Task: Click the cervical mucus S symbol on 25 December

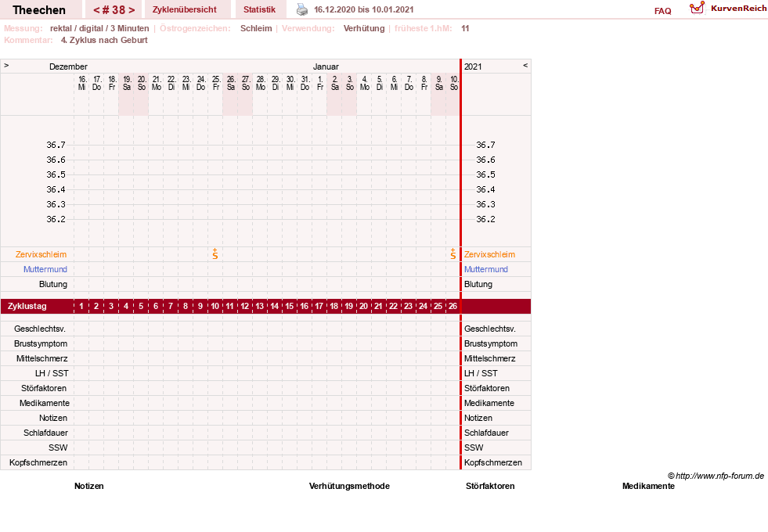Action: [215, 253]
